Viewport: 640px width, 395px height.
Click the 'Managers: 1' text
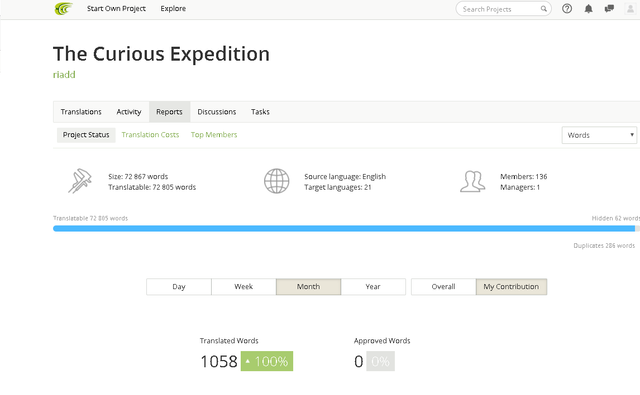point(520,187)
